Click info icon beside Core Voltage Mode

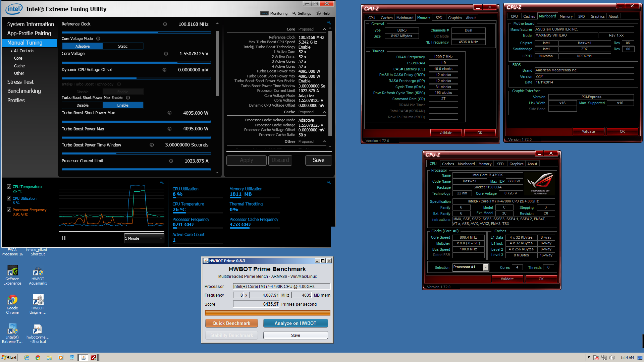tap(98, 39)
